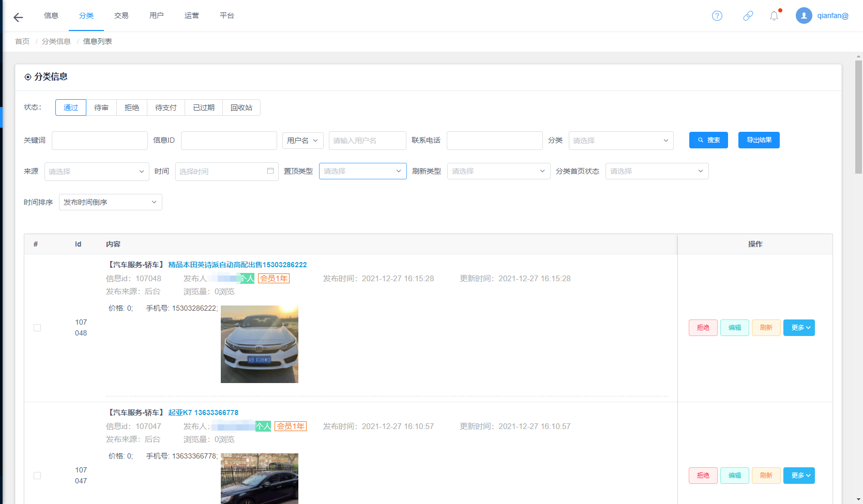The height and width of the screenshot is (504, 863).
Task: Click the calendar icon in time field
Action: (270, 171)
